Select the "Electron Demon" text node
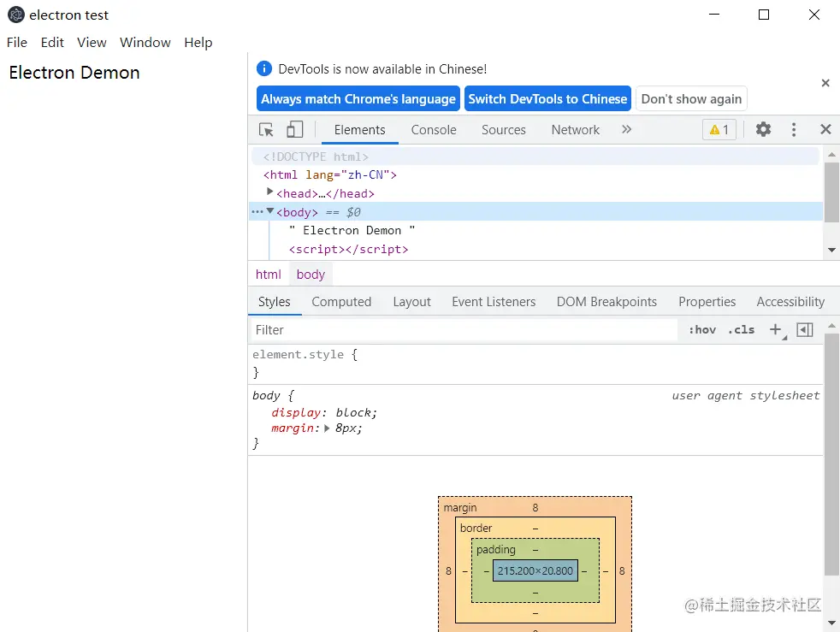This screenshot has width=840, height=632. (352, 230)
